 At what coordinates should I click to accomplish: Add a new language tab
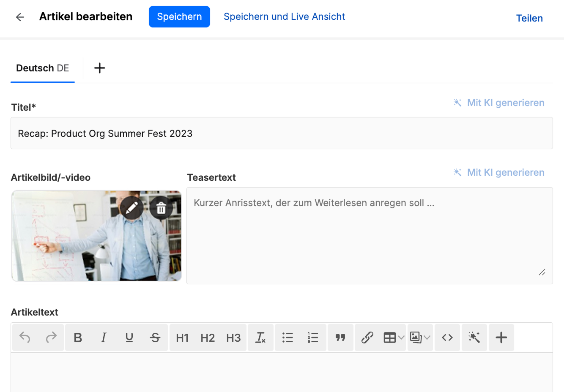tap(99, 68)
